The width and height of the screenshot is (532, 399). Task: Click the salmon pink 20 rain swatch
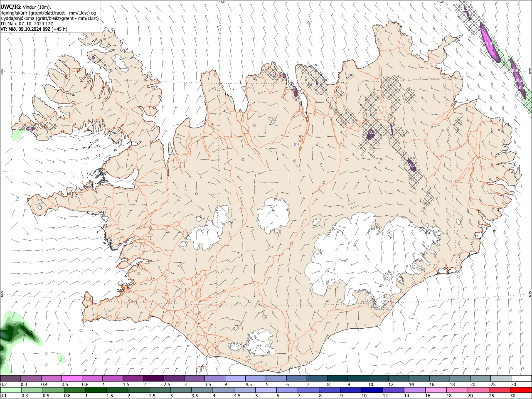[479, 390]
